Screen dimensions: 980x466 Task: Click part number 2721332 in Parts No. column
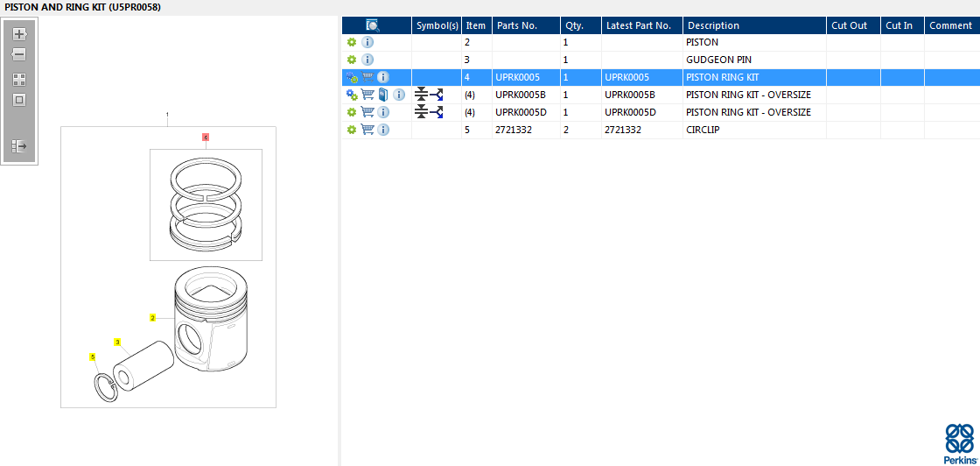pyautogui.click(x=513, y=131)
